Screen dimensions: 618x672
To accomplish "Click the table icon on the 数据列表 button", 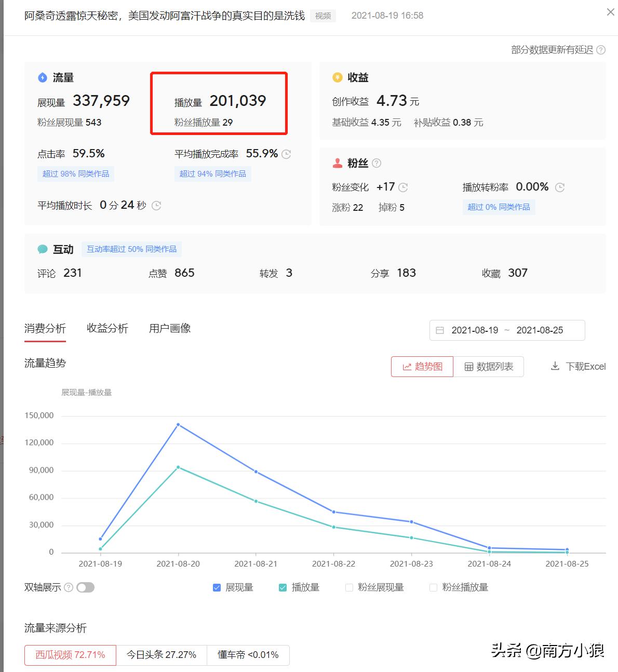I will (x=469, y=367).
